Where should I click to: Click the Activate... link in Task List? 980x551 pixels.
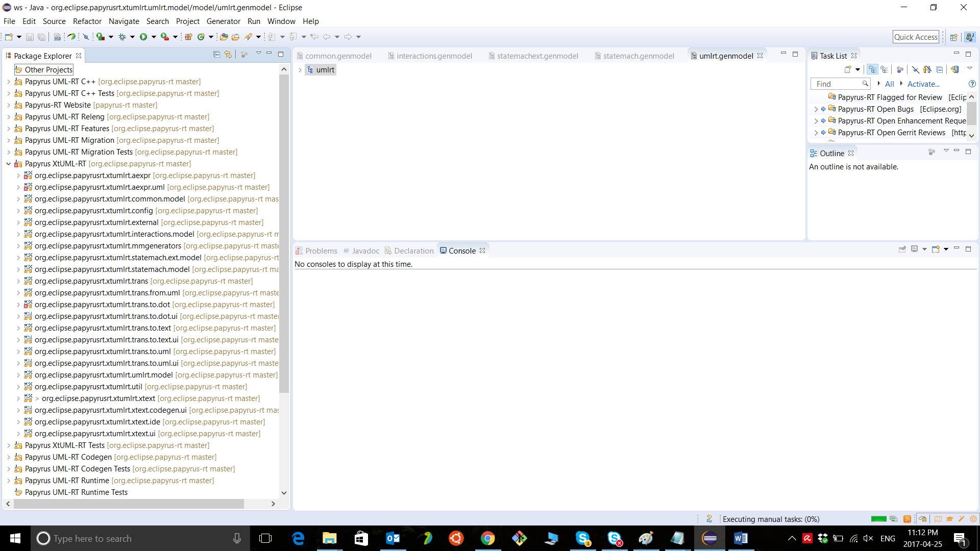tap(923, 84)
